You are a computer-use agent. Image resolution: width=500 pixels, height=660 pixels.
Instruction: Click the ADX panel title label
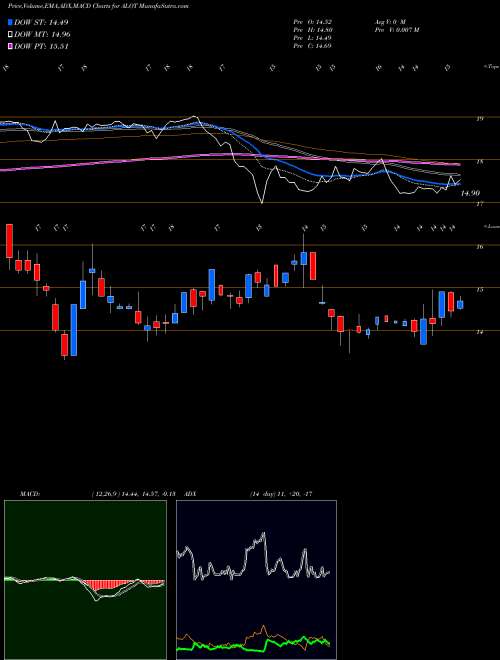[x=190, y=493]
